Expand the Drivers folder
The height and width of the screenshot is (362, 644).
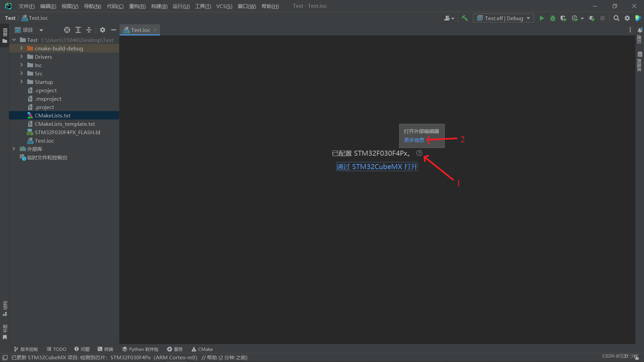point(21,57)
